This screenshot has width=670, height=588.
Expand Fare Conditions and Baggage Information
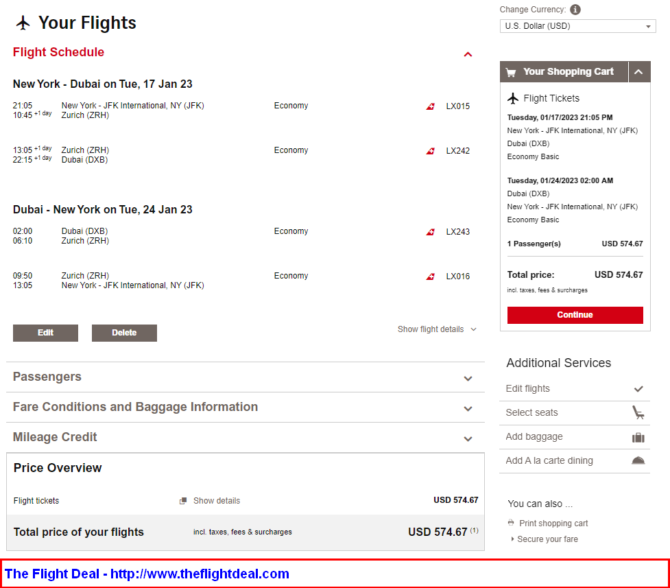[245, 407]
